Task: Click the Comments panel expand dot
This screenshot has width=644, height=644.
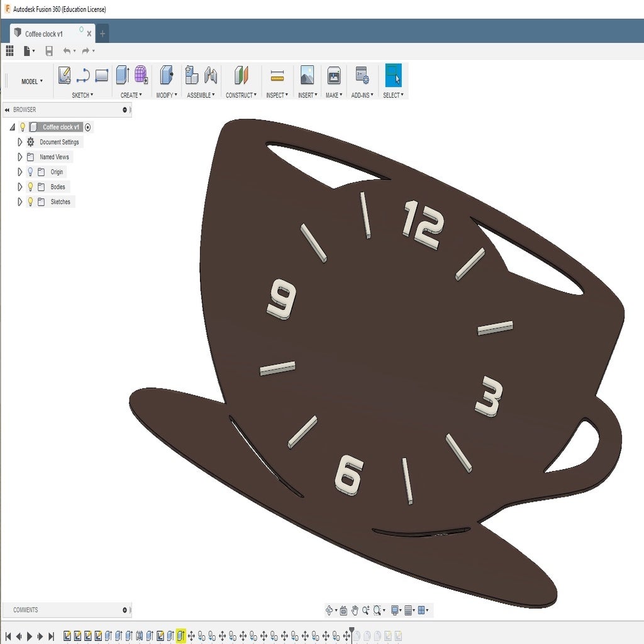Action: (125, 610)
